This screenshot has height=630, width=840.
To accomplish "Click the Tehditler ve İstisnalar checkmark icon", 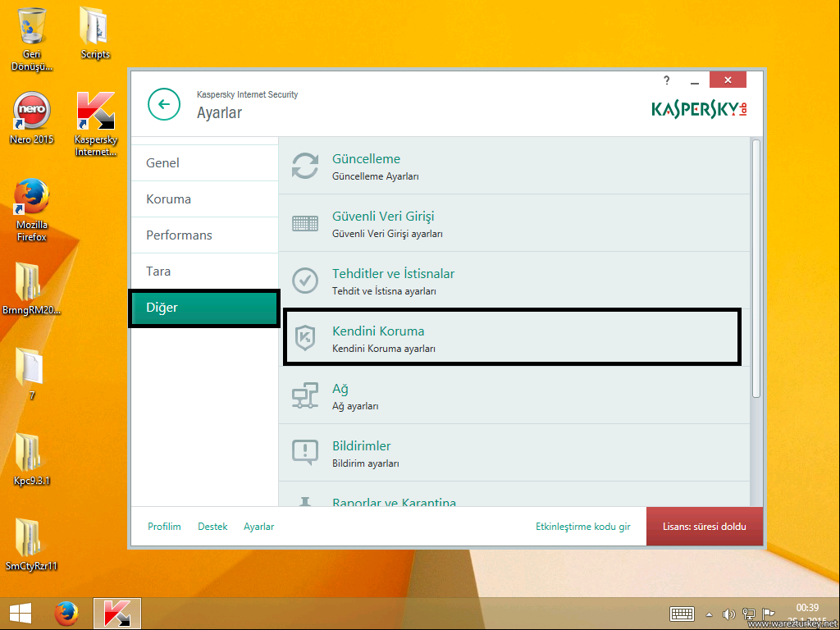I will pos(305,281).
